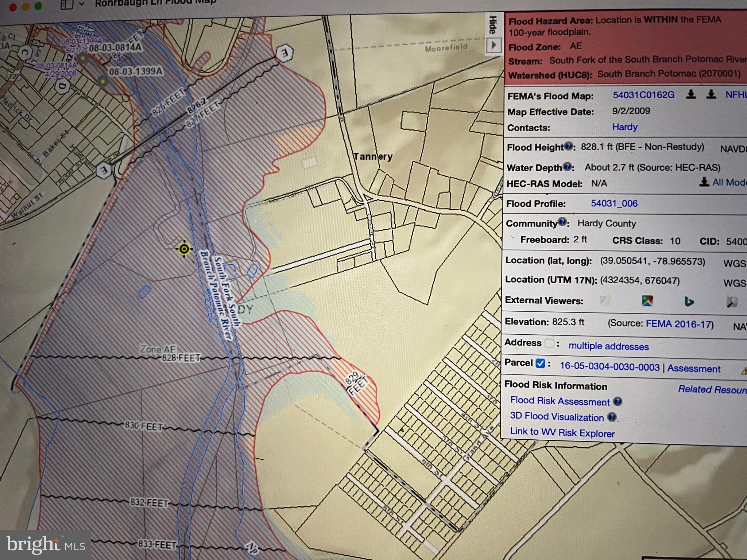This screenshot has height=560, width=747.
Task: Click the LOMA point 08-03-1399A on map
Action: [102, 81]
